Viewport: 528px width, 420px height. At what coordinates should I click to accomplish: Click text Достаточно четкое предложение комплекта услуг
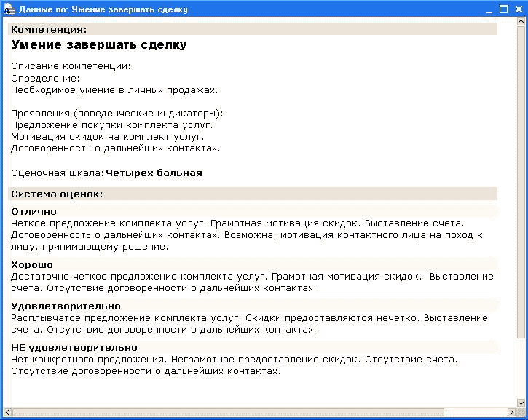tap(138, 277)
